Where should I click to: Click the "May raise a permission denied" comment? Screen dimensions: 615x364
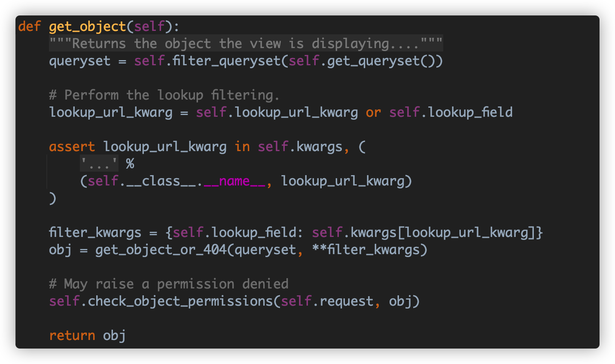pos(168,284)
